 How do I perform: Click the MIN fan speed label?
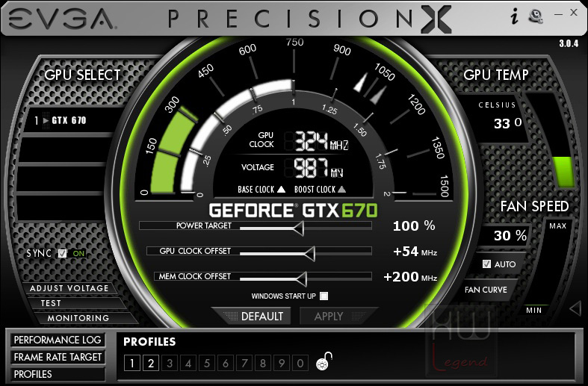tap(533, 311)
